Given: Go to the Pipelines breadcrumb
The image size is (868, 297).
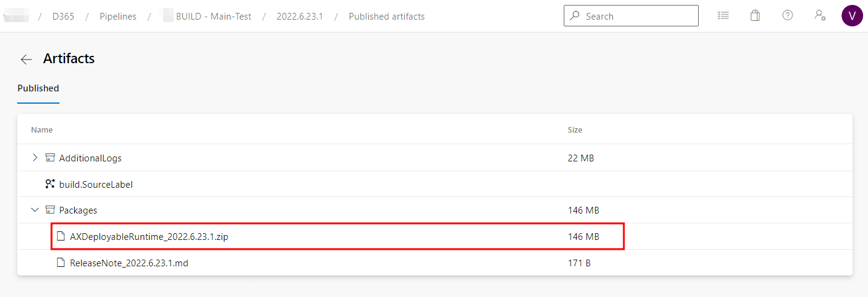Looking at the screenshot, I should point(118,17).
